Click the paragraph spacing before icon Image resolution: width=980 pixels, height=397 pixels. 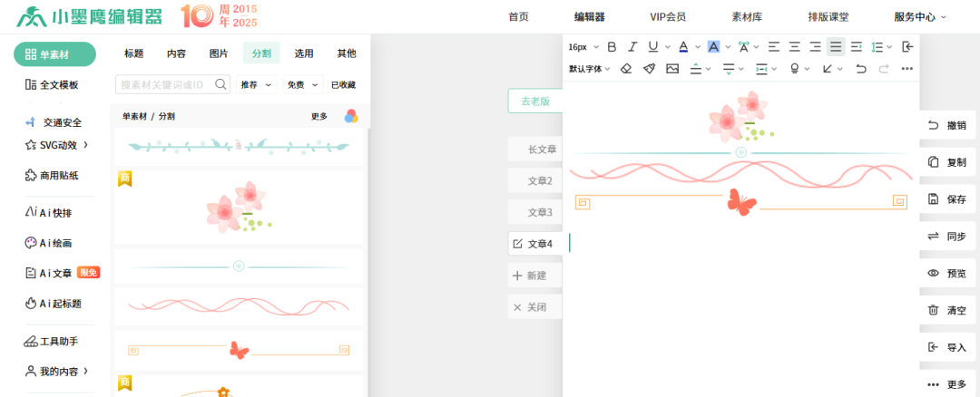click(x=696, y=69)
